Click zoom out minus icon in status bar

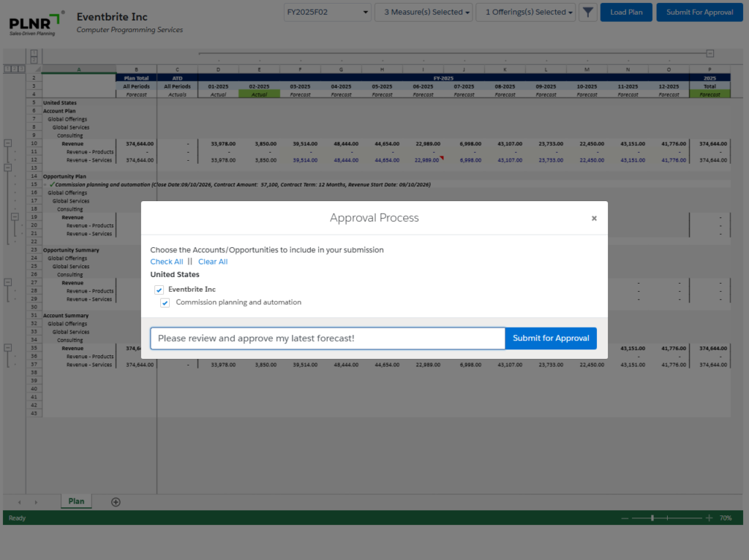click(x=625, y=518)
